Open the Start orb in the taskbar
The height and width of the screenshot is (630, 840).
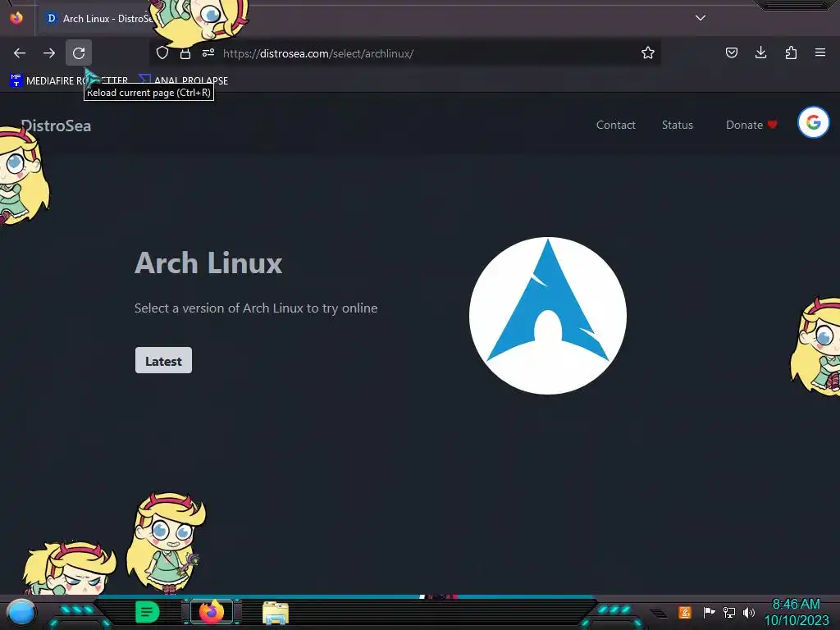[21, 612]
